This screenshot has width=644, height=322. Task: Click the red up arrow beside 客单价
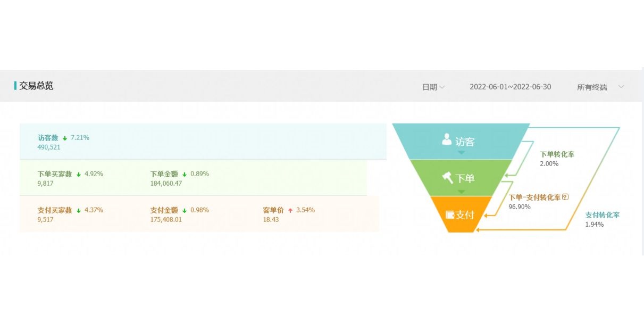(x=290, y=210)
